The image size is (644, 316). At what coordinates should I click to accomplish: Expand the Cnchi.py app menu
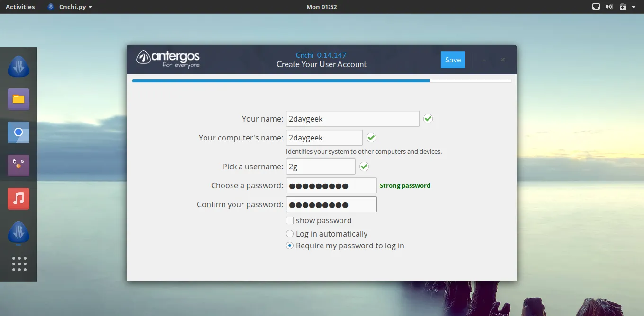coord(70,7)
